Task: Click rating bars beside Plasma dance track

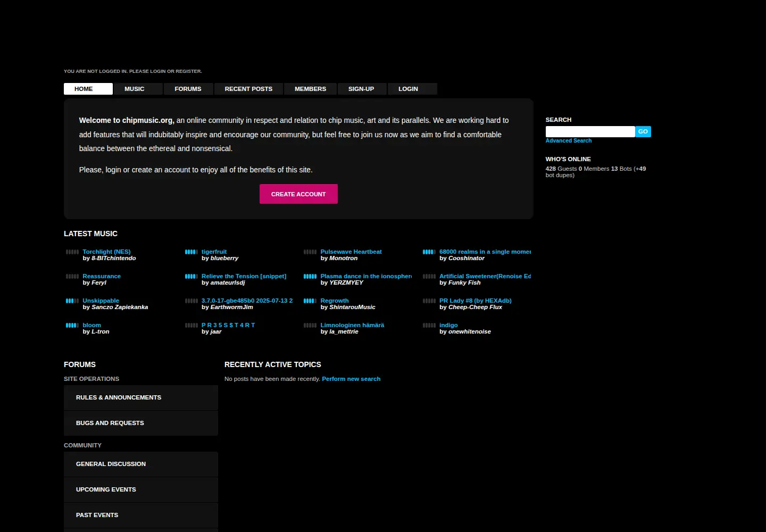Action: click(310, 277)
